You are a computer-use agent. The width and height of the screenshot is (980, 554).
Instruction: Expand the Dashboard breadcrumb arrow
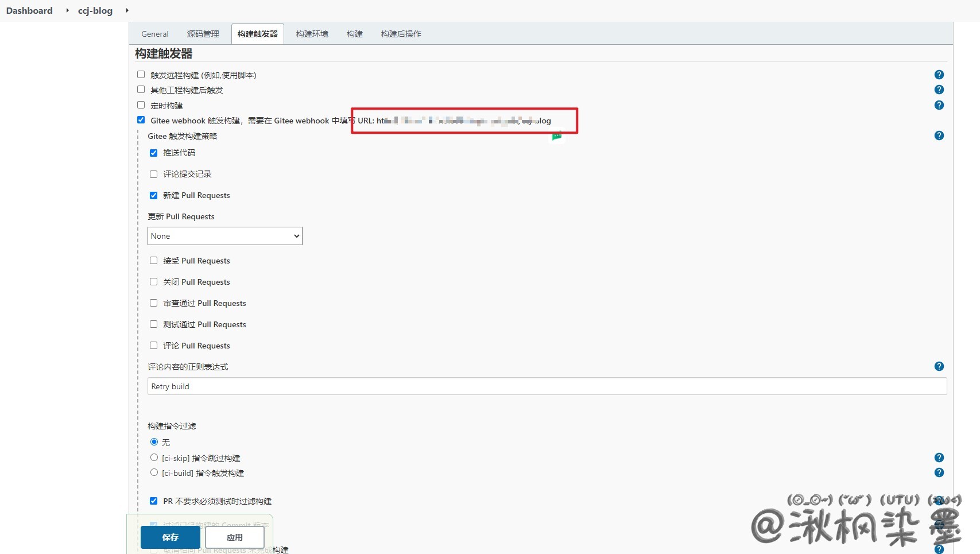click(67, 10)
